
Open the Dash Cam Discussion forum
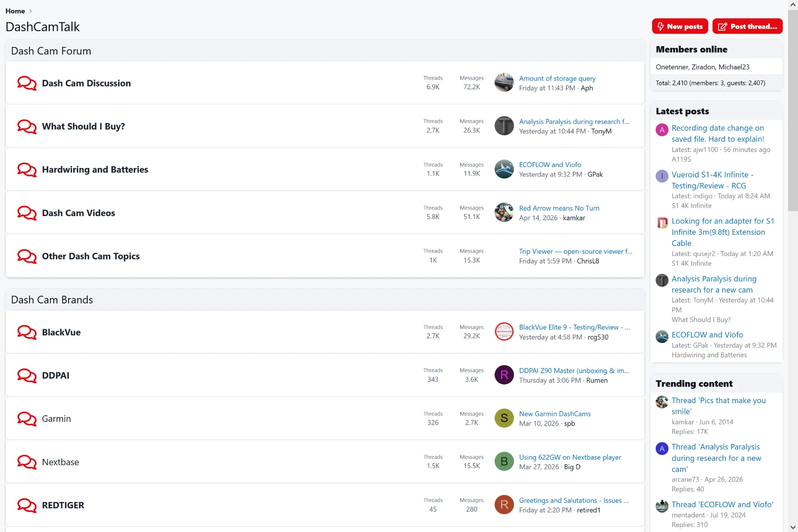[x=86, y=83]
